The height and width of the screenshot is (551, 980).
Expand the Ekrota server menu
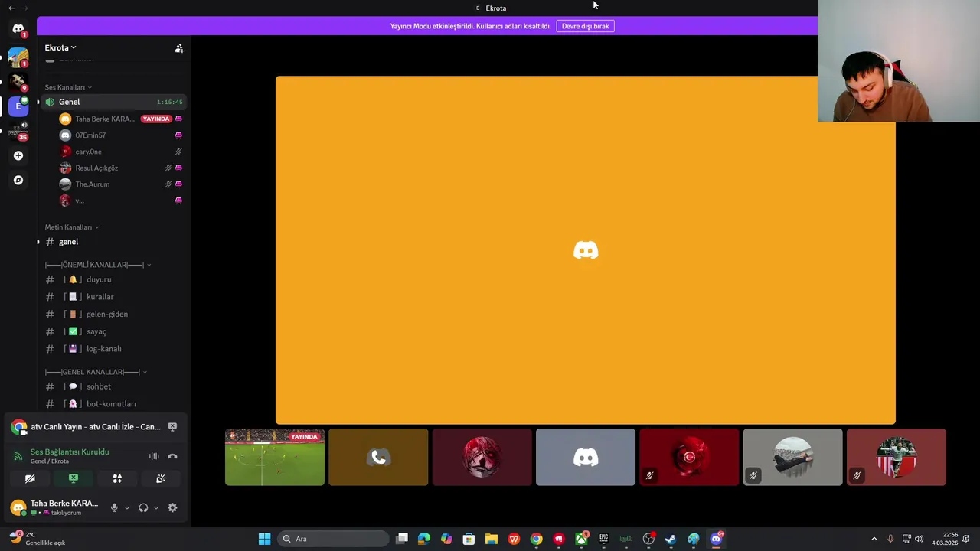pyautogui.click(x=60, y=47)
